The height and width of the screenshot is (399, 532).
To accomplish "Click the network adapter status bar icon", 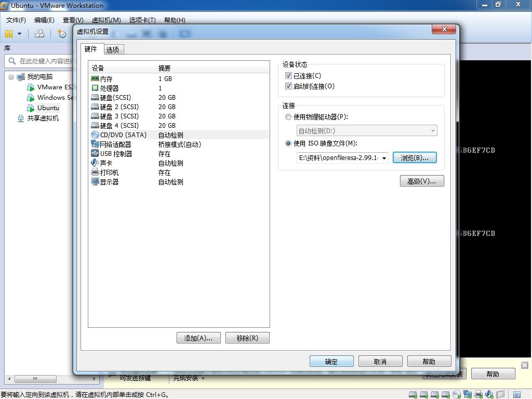I will pos(468,394).
